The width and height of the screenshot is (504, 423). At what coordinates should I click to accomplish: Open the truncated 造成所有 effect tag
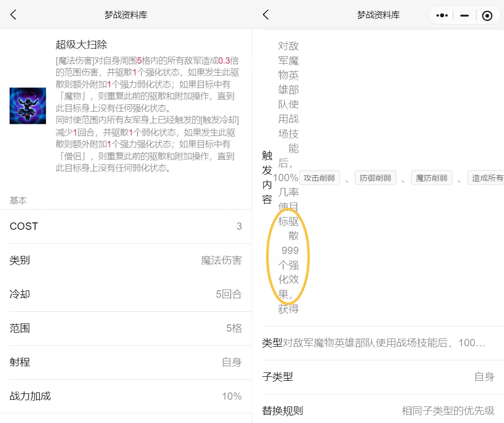tap(486, 178)
